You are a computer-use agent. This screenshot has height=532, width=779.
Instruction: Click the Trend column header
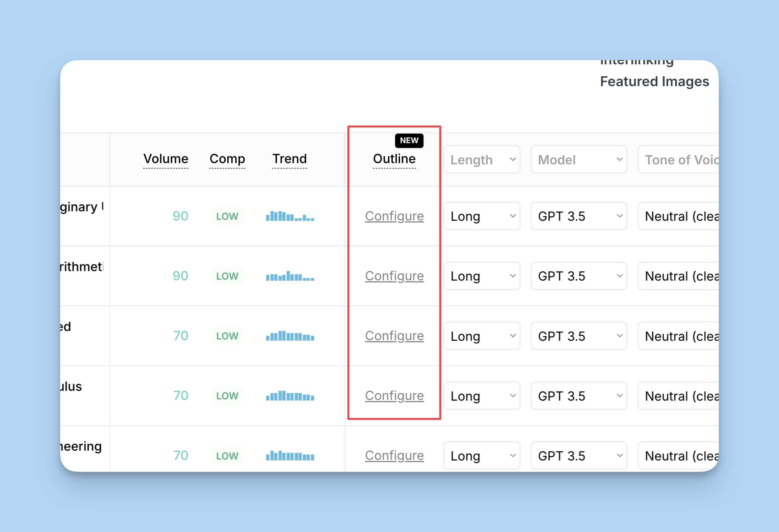[x=289, y=159]
